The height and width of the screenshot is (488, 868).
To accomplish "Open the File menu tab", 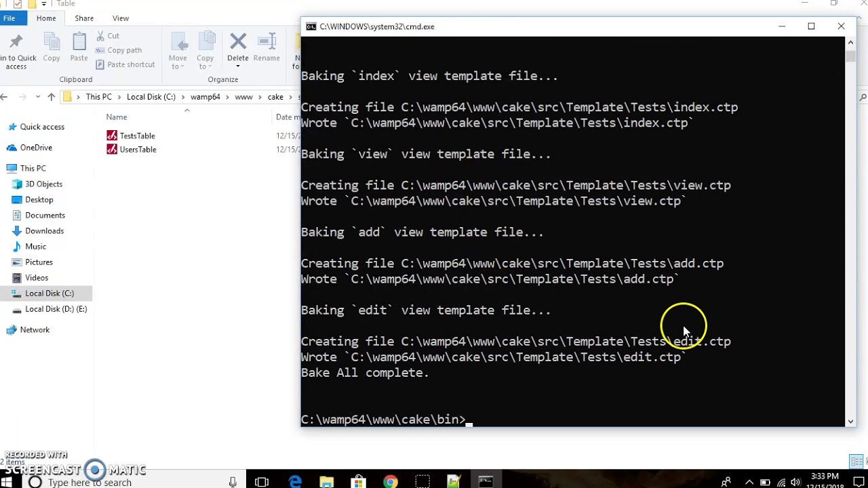I will 9,18.
